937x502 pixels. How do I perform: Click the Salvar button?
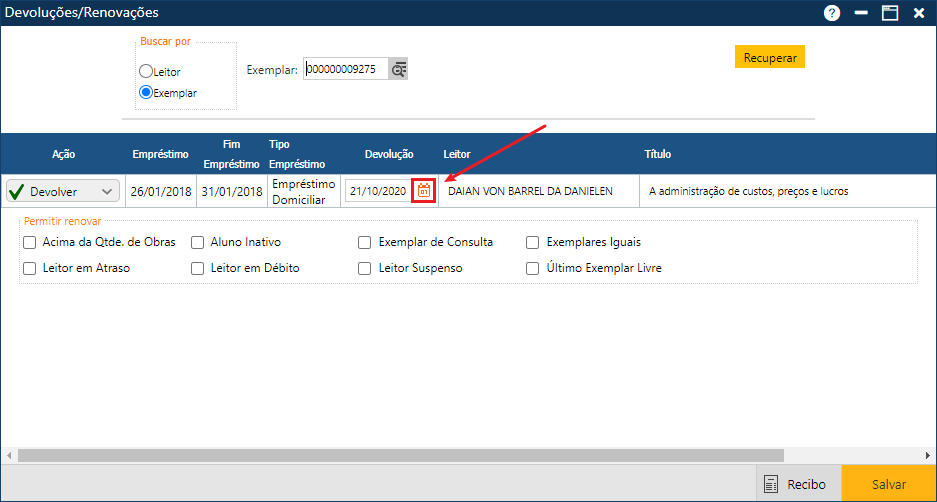click(x=888, y=484)
